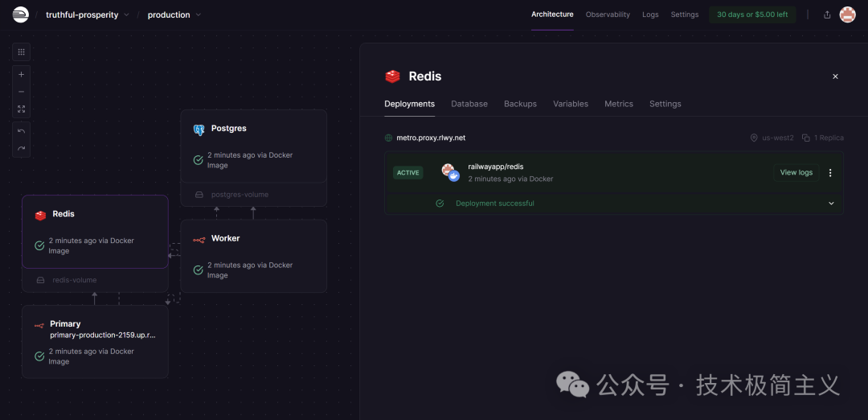Undo the last canvas change
Viewport: 868px width, 420px height.
point(21,131)
